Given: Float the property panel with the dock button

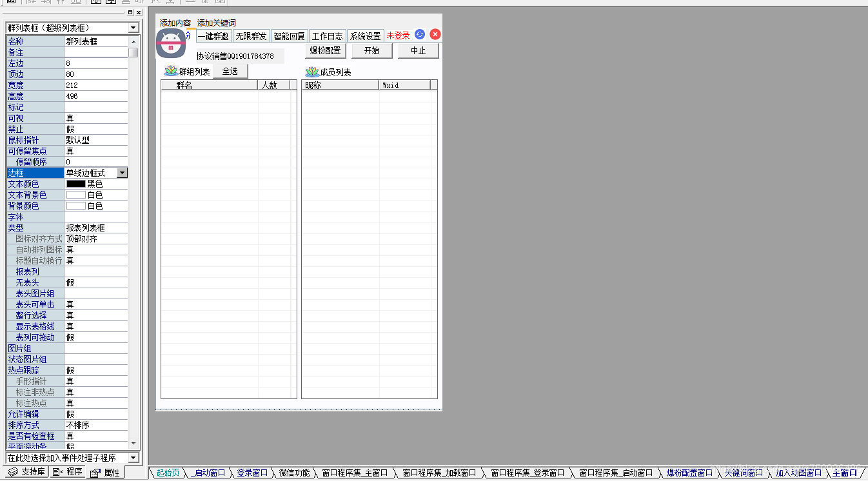Looking at the screenshot, I should pyautogui.click(x=130, y=12).
